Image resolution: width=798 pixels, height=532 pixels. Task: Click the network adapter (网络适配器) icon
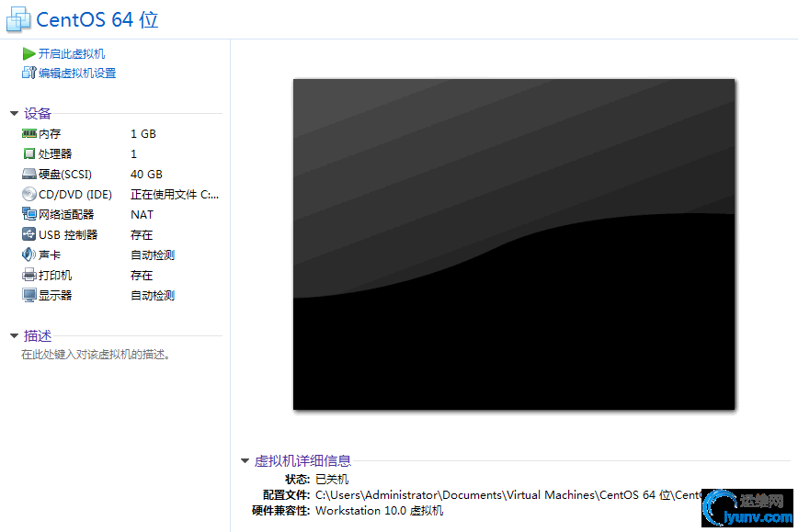click(29, 214)
